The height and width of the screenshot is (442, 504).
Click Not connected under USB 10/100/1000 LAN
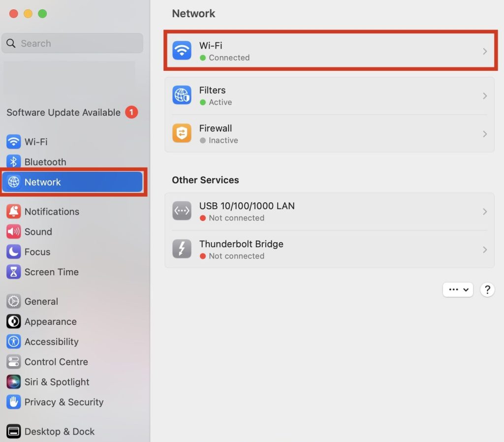coord(237,218)
